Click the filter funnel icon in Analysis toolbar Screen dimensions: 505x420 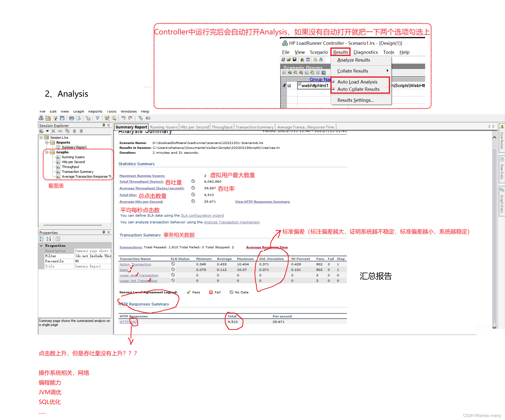[x=97, y=118]
